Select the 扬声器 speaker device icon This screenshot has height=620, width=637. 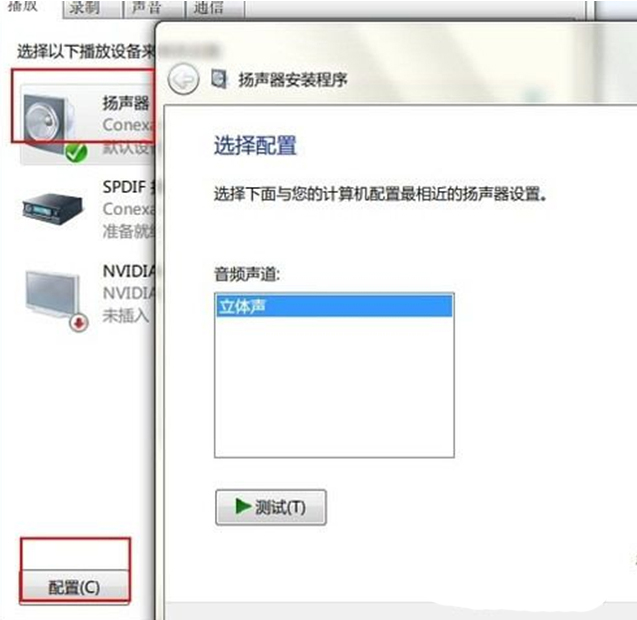click(48, 124)
